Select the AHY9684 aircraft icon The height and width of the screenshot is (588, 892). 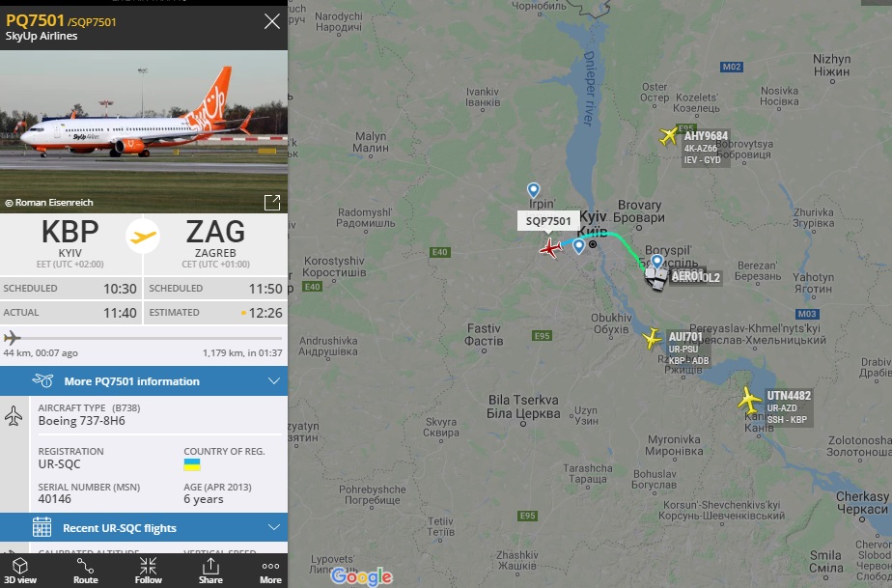tap(668, 136)
